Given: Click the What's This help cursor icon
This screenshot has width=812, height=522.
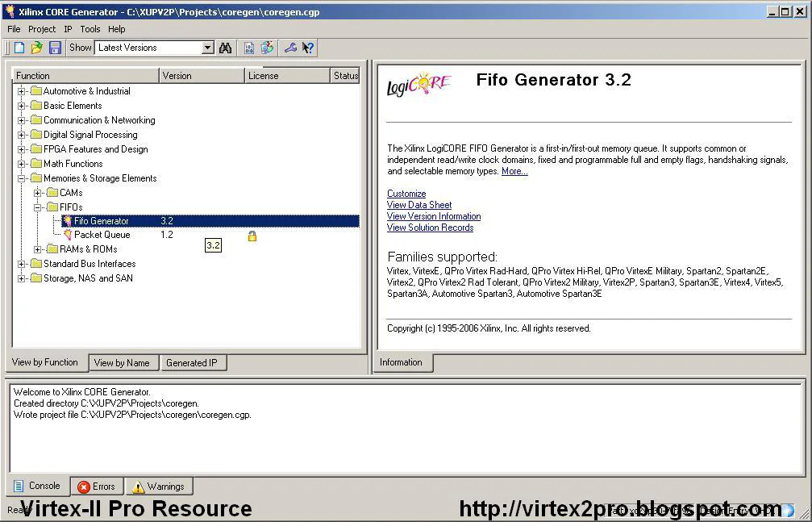Looking at the screenshot, I should click(x=307, y=48).
